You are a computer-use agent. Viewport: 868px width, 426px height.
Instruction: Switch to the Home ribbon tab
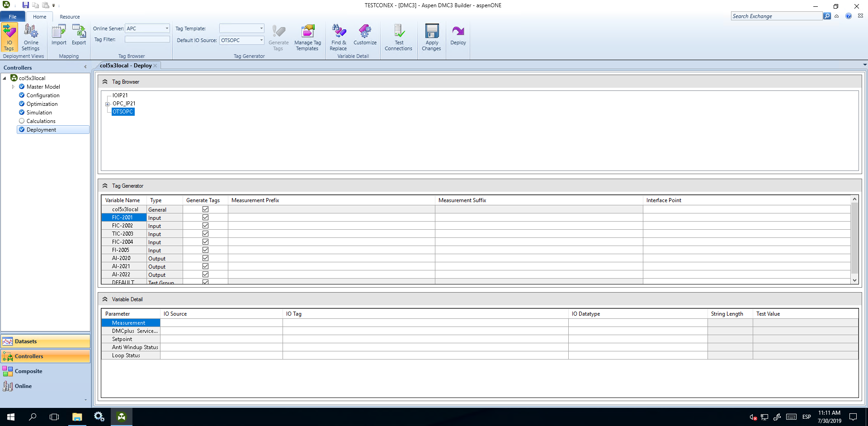click(x=39, y=17)
